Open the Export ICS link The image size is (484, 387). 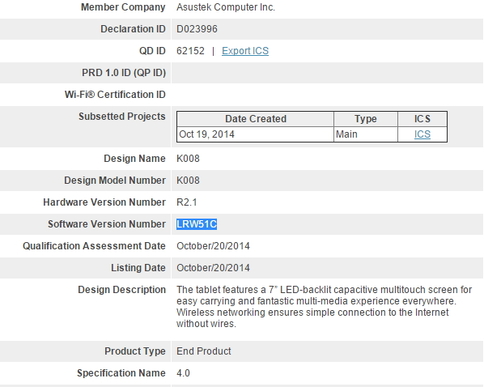click(x=245, y=51)
